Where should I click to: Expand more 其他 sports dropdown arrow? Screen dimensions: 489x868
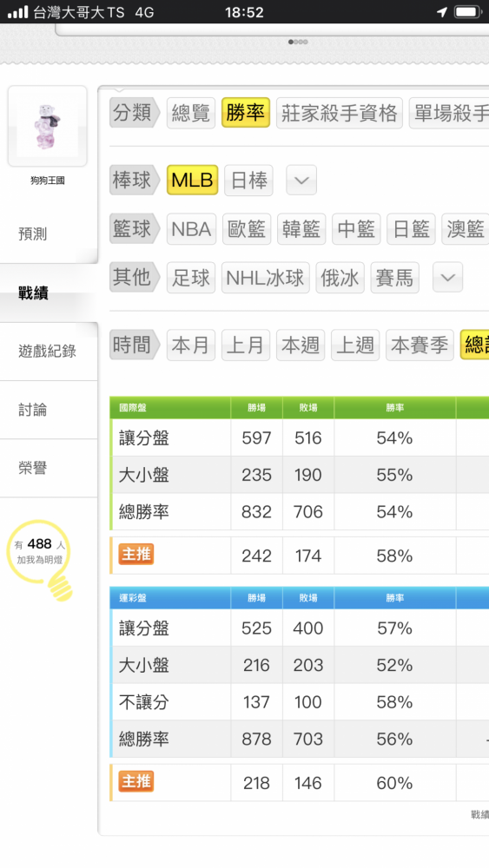tap(447, 278)
